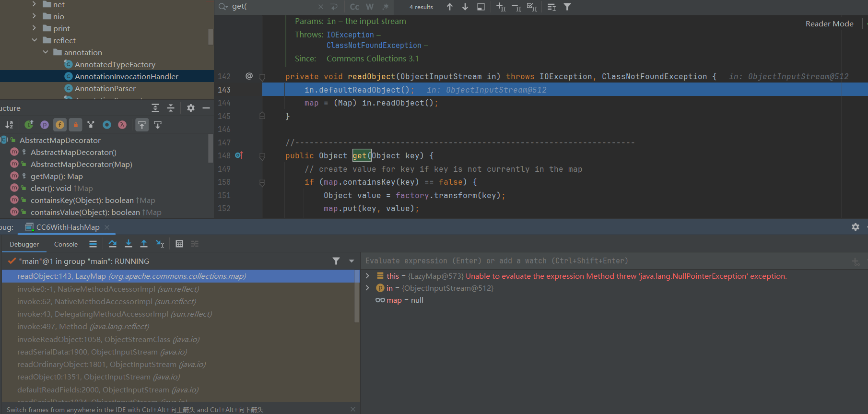Viewport: 868px width, 414px height.
Task: Switch to the Console tab
Action: coord(66,244)
